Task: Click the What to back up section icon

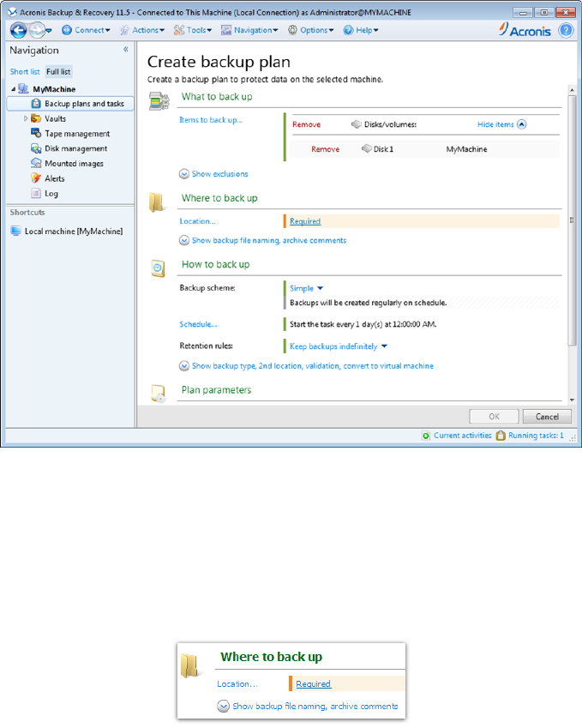Action: (159, 100)
